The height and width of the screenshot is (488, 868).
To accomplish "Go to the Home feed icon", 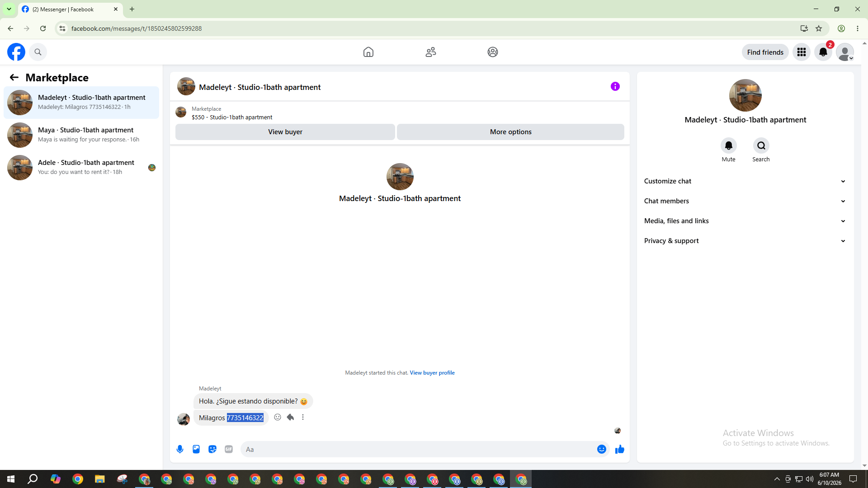I will point(368,52).
